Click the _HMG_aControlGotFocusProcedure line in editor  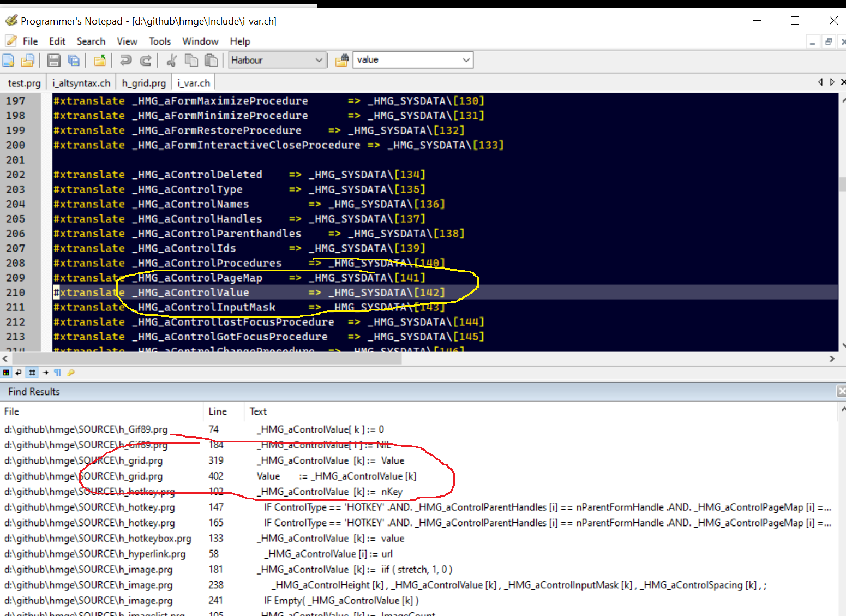pyautogui.click(x=269, y=337)
